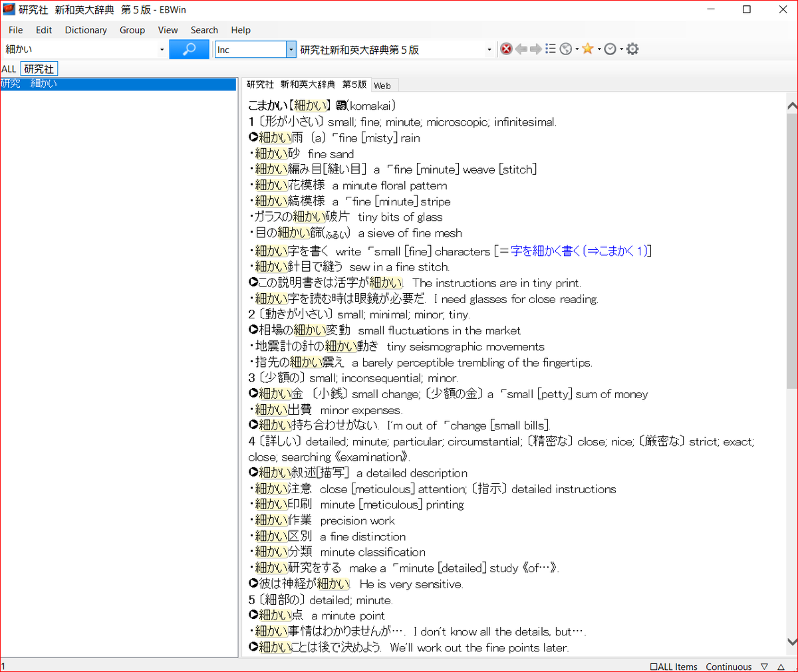Image resolution: width=798 pixels, height=672 pixels.
Task: Go forward with the right arrow icon
Action: pyautogui.click(x=535, y=49)
